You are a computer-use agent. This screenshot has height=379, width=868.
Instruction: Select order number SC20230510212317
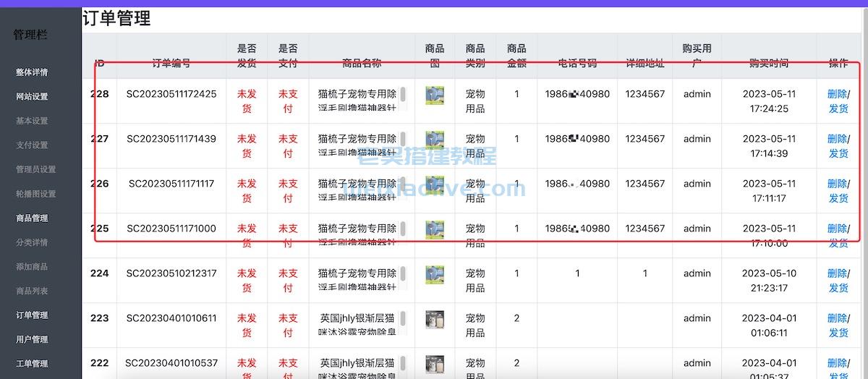pos(171,273)
